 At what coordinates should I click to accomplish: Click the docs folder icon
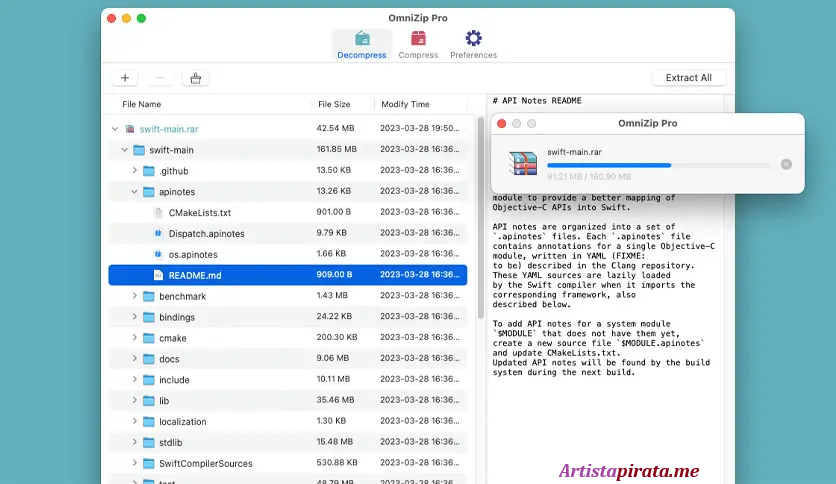[149, 359]
